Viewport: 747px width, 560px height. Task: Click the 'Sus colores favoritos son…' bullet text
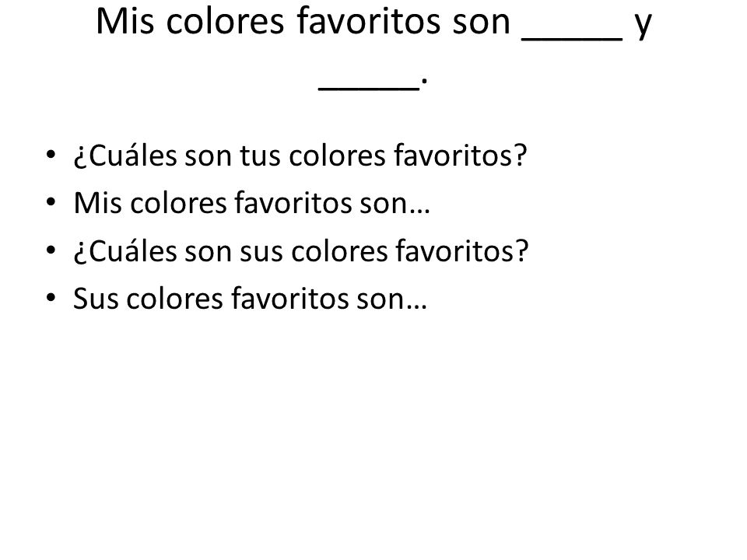(250, 299)
